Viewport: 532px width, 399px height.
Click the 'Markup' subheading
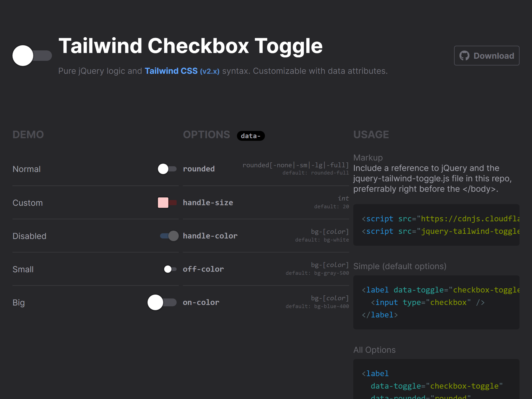368,158
